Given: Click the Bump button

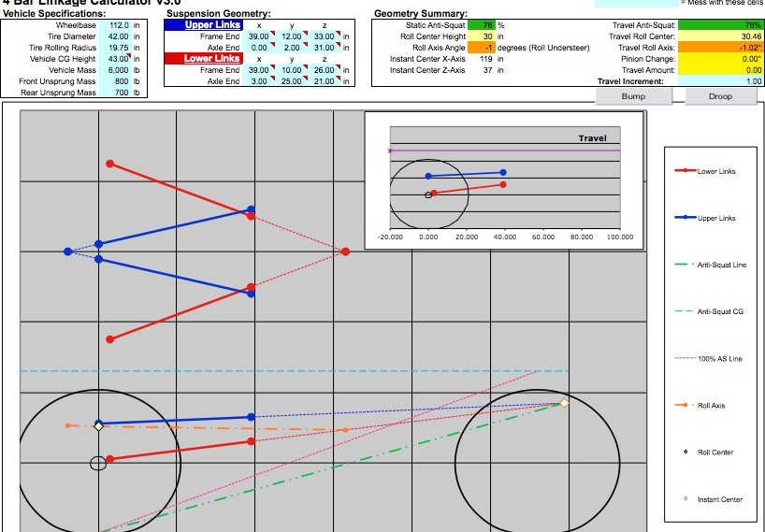Looking at the screenshot, I should pos(633,96).
